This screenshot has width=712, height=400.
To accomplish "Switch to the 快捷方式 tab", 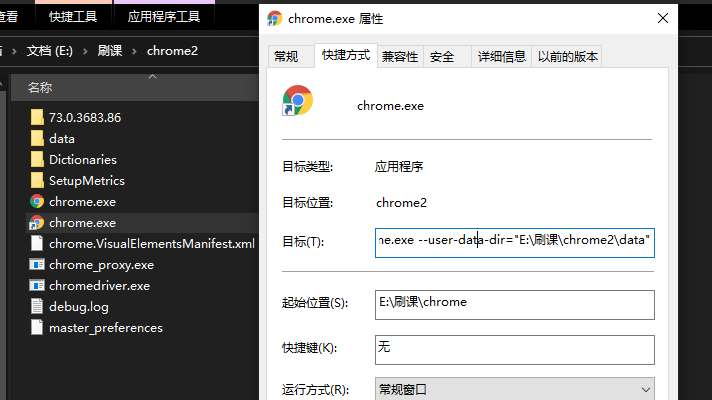I will [x=346, y=55].
